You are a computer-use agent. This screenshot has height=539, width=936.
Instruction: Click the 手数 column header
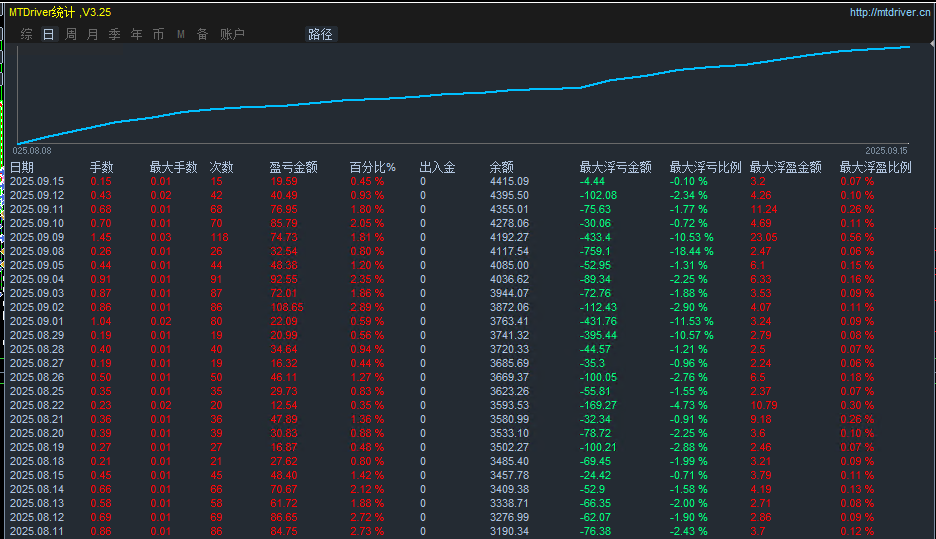point(101,167)
